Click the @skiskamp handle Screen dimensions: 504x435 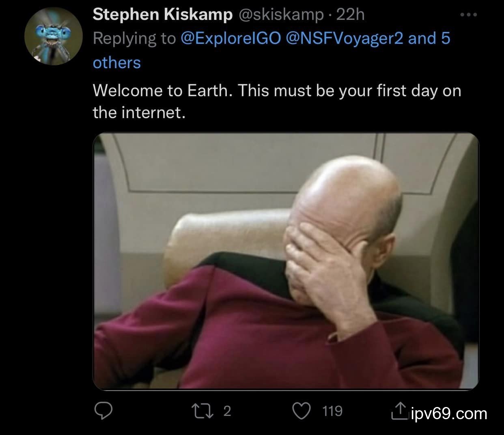tap(280, 15)
